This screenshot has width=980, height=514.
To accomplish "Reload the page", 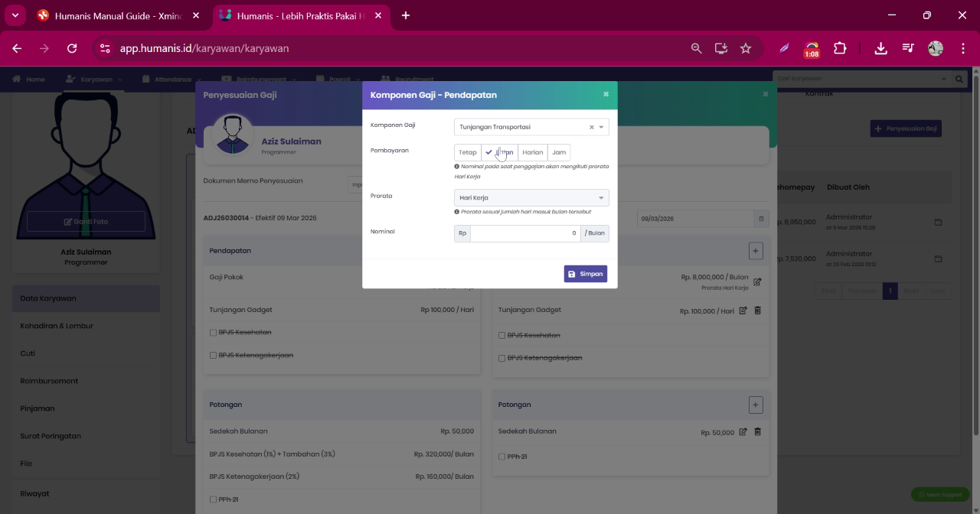I will tap(72, 48).
